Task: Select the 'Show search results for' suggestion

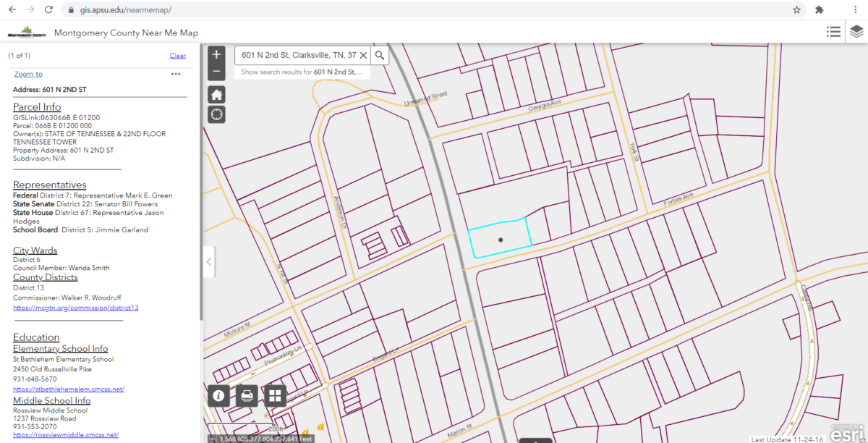Action: [x=302, y=72]
